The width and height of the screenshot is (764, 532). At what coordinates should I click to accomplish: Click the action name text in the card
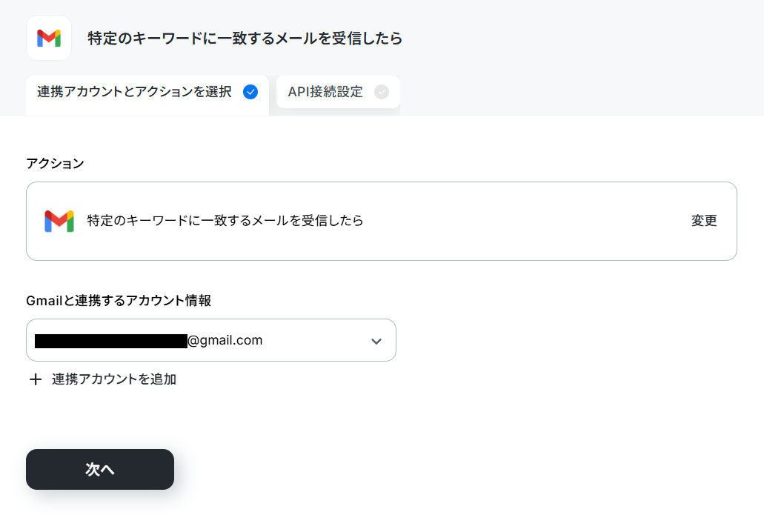click(225, 221)
